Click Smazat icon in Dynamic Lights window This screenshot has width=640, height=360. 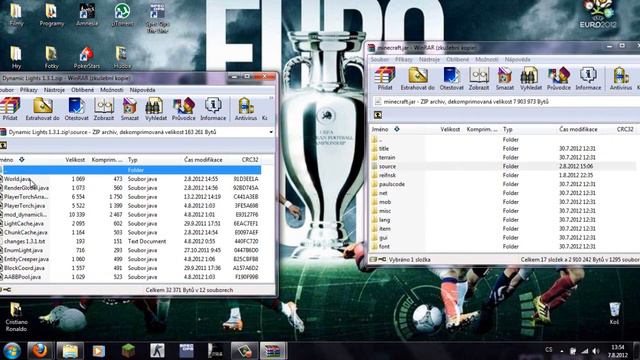click(x=129, y=109)
